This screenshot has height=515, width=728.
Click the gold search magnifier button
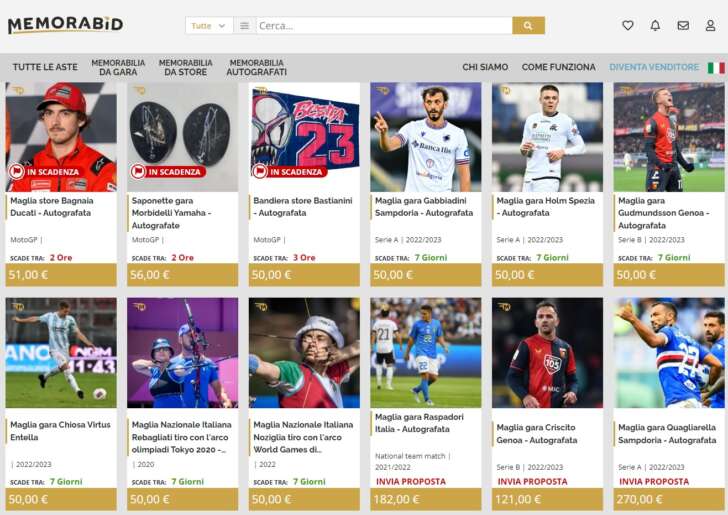tap(528, 26)
